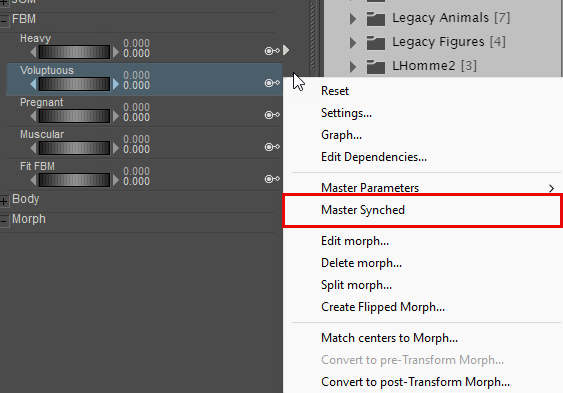Click the Heavy parameter label
The height and width of the screenshot is (393, 563).
(36, 38)
